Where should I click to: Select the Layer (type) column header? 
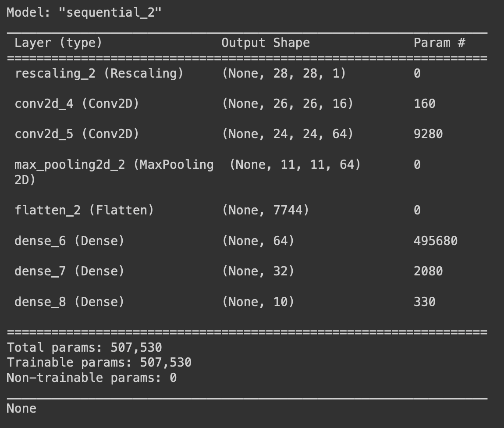pos(58,43)
